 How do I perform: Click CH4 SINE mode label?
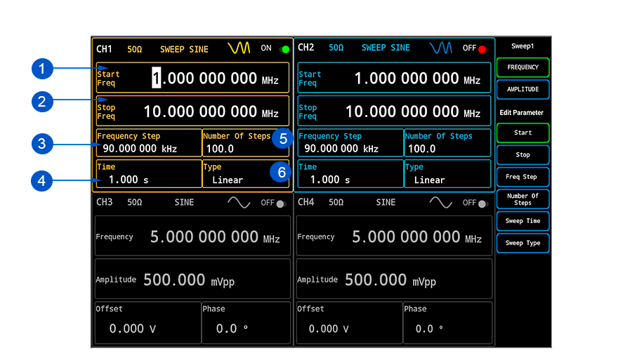pos(386,202)
